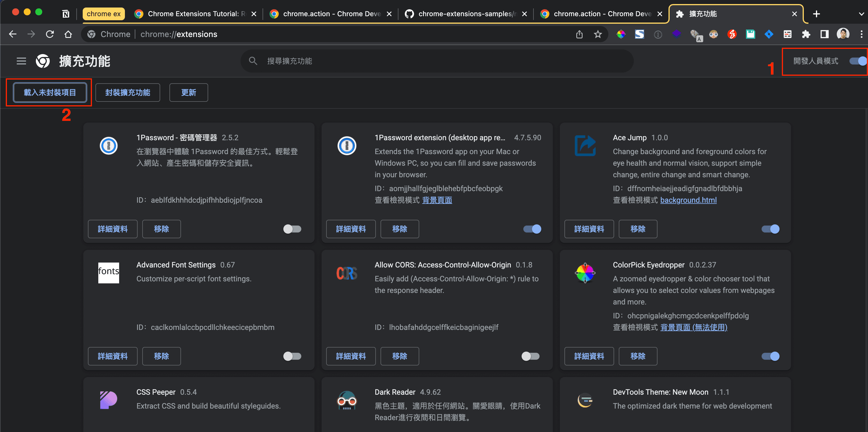Open the background.html link under Ace Jump
Screen dimensions: 868x432
(x=688, y=200)
